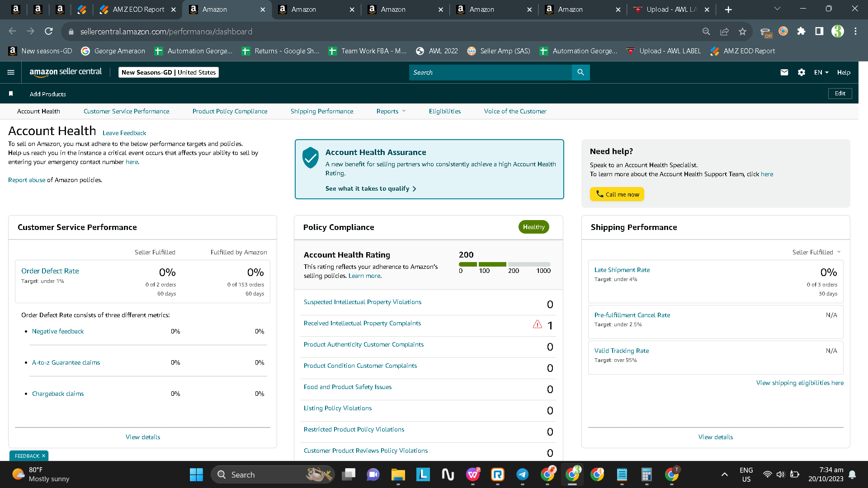Click the share page icon in address bar

click(725, 31)
